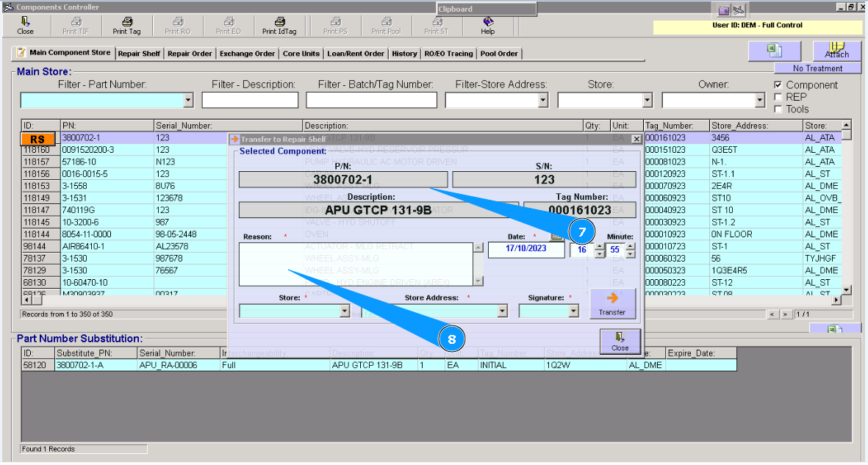This screenshot has height=465, width=868.
Task: Select substitute PN 3800702-1-A row
Action: [x=379, y=365]
